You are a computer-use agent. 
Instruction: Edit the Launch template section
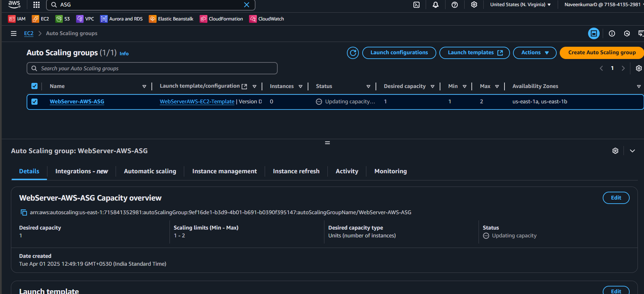[x=616, y=291]
